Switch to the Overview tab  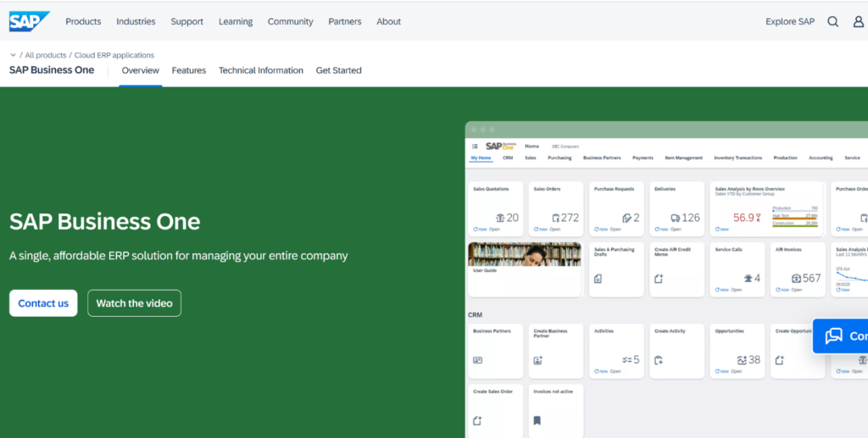tap(140, 70)
